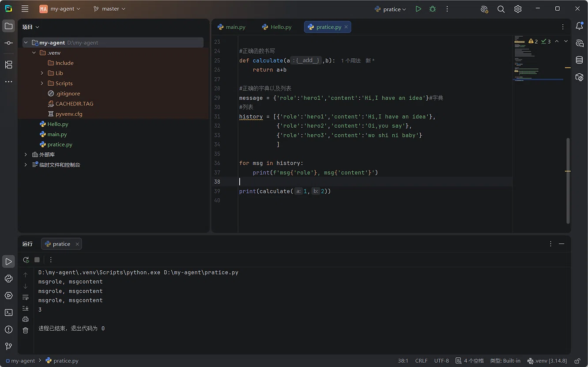The image size is (588, 367).
Task: Open the Search Everywhere magnifier
Action: [x=501, y=9]
